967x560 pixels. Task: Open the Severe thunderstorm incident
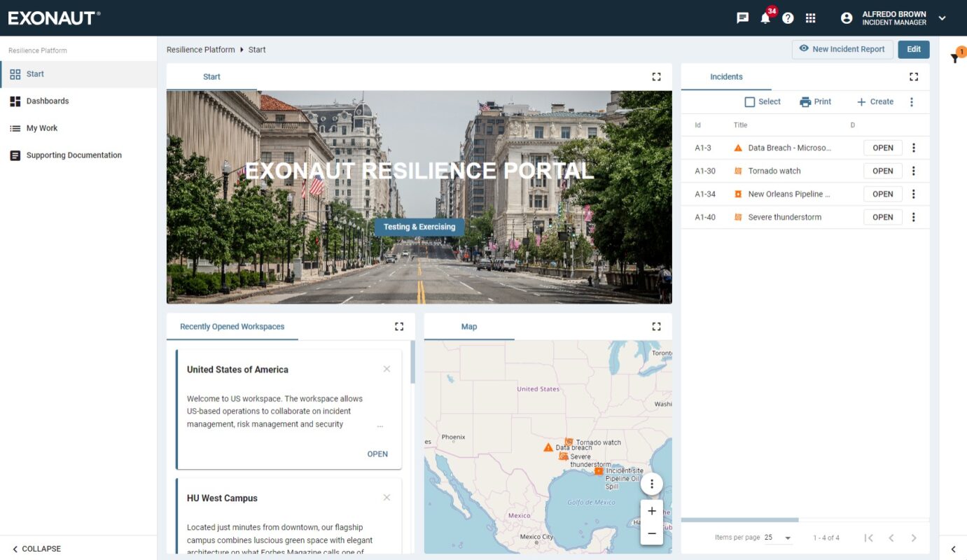pos(883,217)
